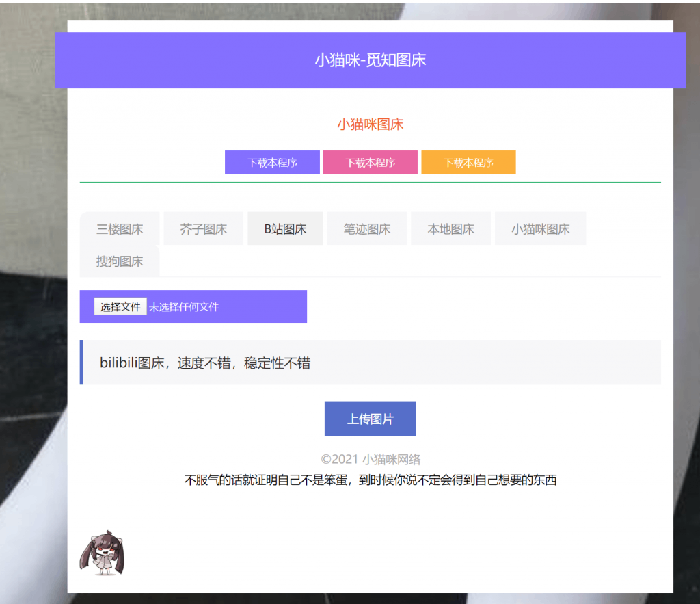Open the 搜狗图床 tab
Screen dimensions: 700x604
[x=120, y=261]
